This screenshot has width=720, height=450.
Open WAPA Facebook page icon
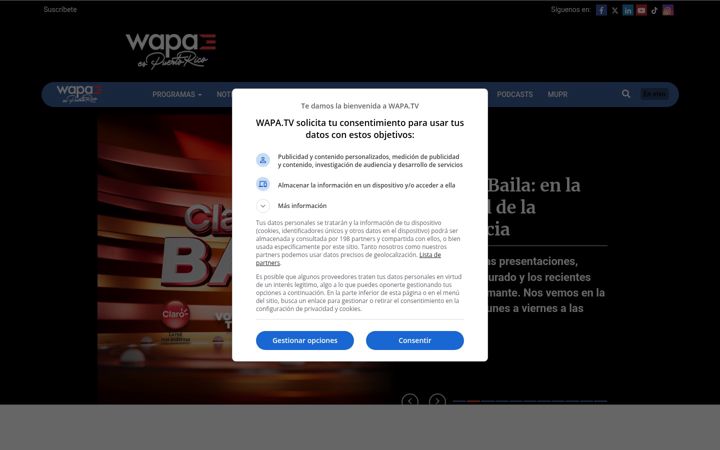pos(601,10)
